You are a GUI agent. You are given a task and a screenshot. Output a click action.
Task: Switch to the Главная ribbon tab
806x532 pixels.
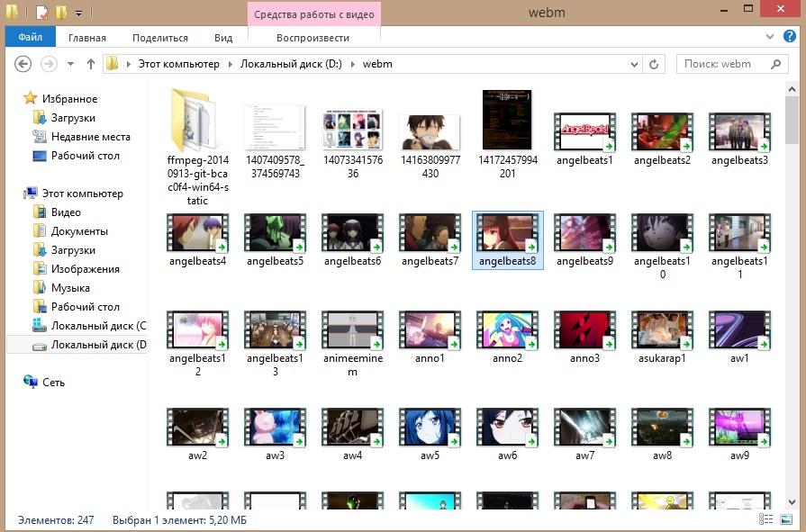[86, 38]
